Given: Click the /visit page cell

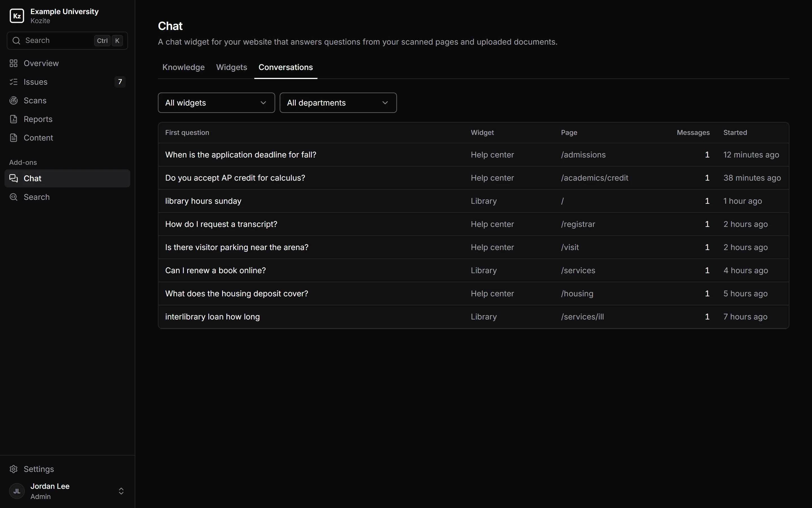Looking at the screenshot, I should pyautogui.click(x=570, y=247).
